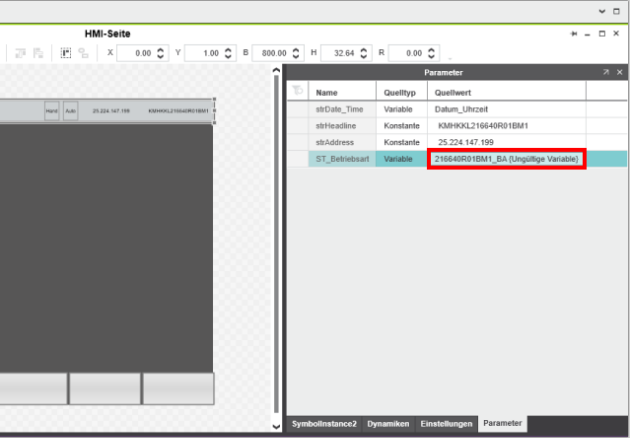Adjust R rotation with spinner arrows

[x=431, y=53]
